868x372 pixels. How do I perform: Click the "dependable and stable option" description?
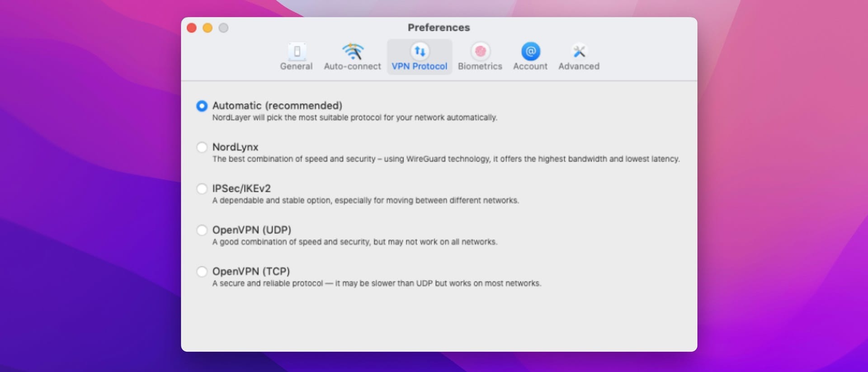pyautogui.click(x=366, y=200)
